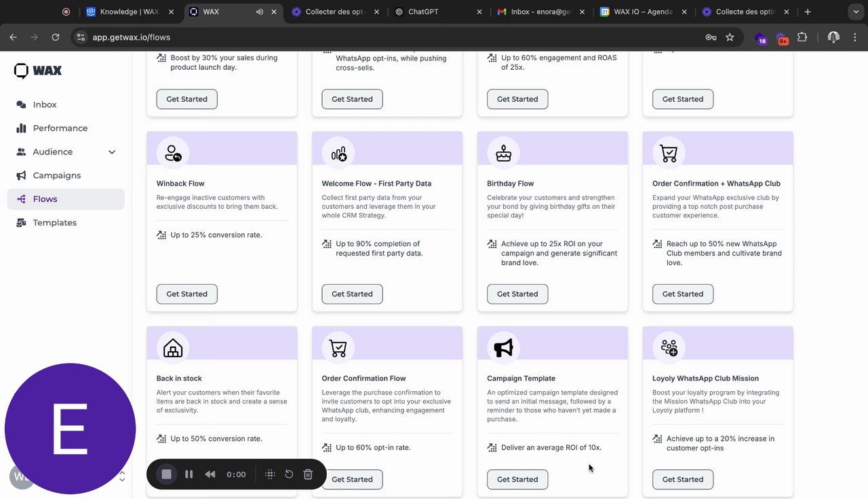Screen dimensions: 868x499
Task: Open Chrome's three-dot menu
Action: [x=854, y=37]
